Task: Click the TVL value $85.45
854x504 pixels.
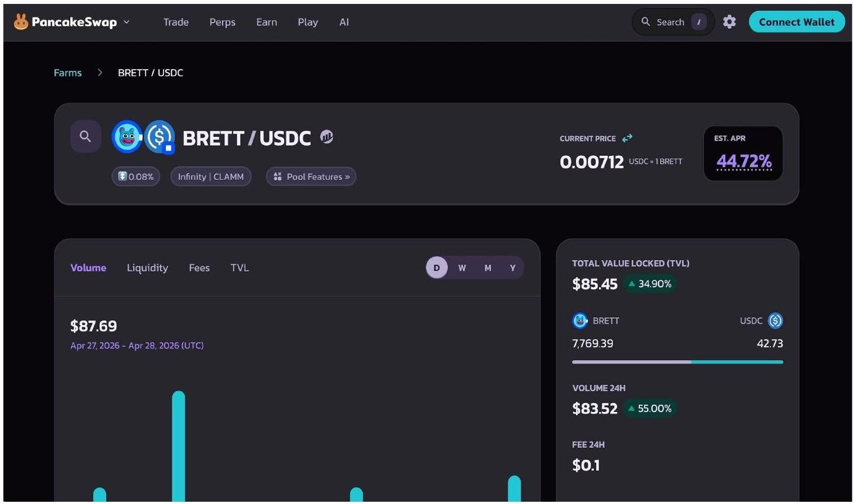Action: [594, 284]
